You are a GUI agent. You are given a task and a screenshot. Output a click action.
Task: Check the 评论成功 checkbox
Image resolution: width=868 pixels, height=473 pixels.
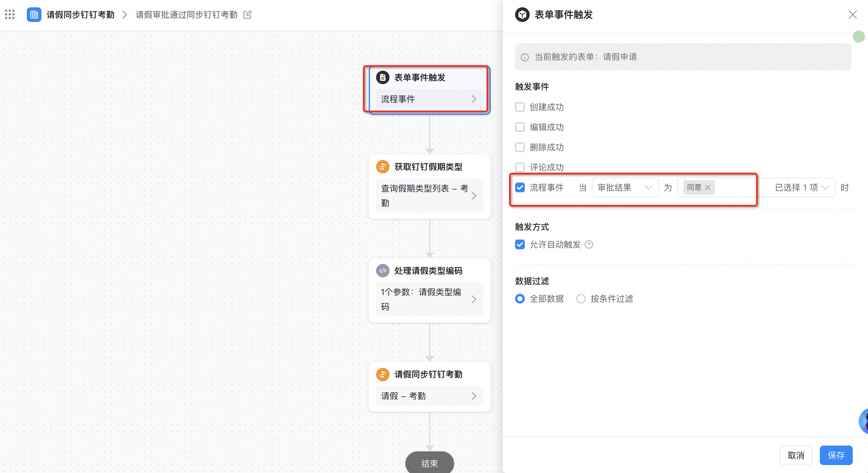coord(520,167)
